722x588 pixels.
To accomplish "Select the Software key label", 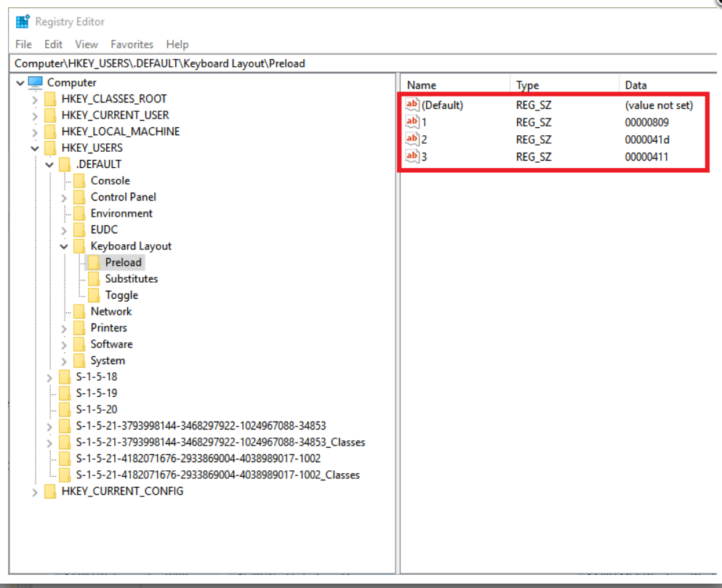I will pyautogui.click(x=111, y=344).
